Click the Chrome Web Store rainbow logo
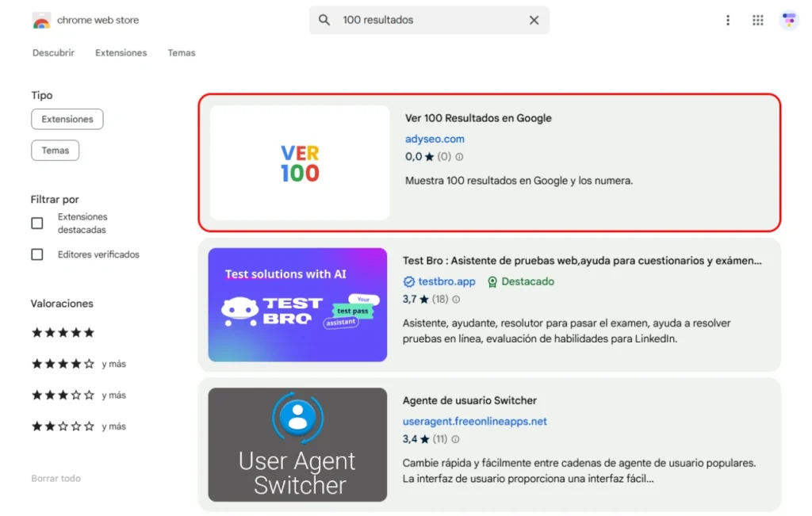The image size is (812, 516). click(x=41, y=21)
